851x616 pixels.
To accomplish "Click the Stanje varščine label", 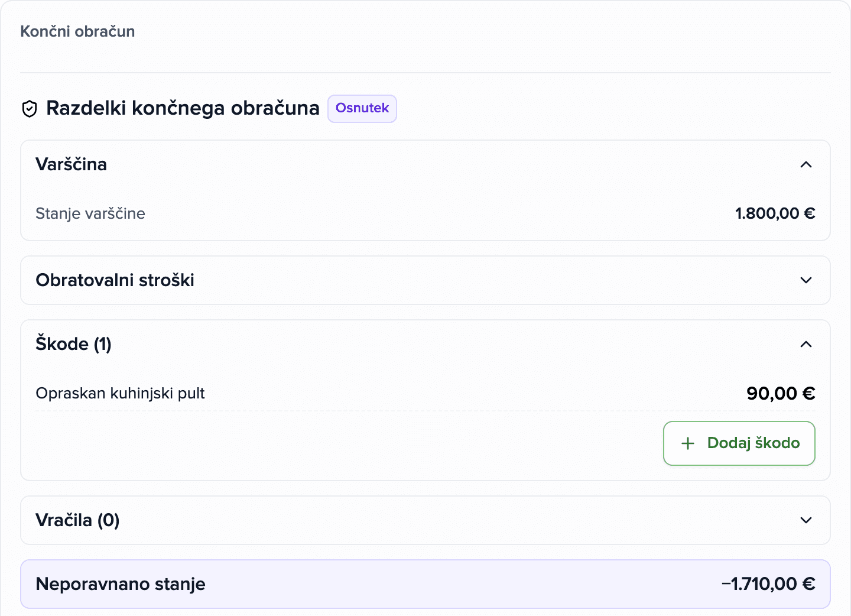I will 90,213.
